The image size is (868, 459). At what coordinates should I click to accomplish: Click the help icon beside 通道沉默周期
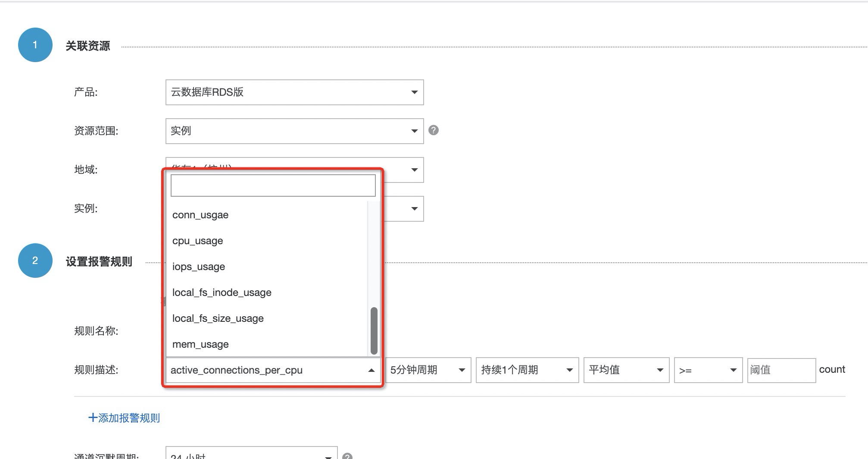(347, 456)
